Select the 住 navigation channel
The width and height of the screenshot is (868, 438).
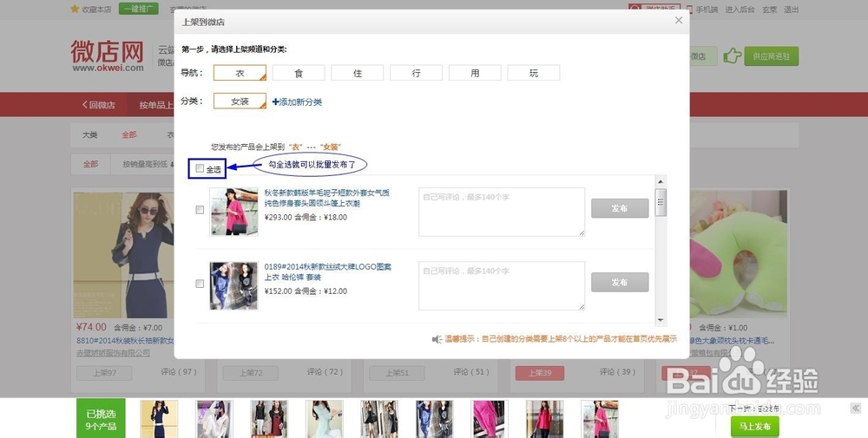point(357,73)
